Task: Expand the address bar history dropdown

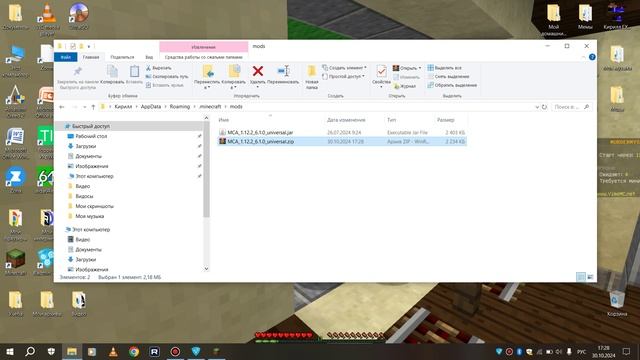Action: click(537, 107)
